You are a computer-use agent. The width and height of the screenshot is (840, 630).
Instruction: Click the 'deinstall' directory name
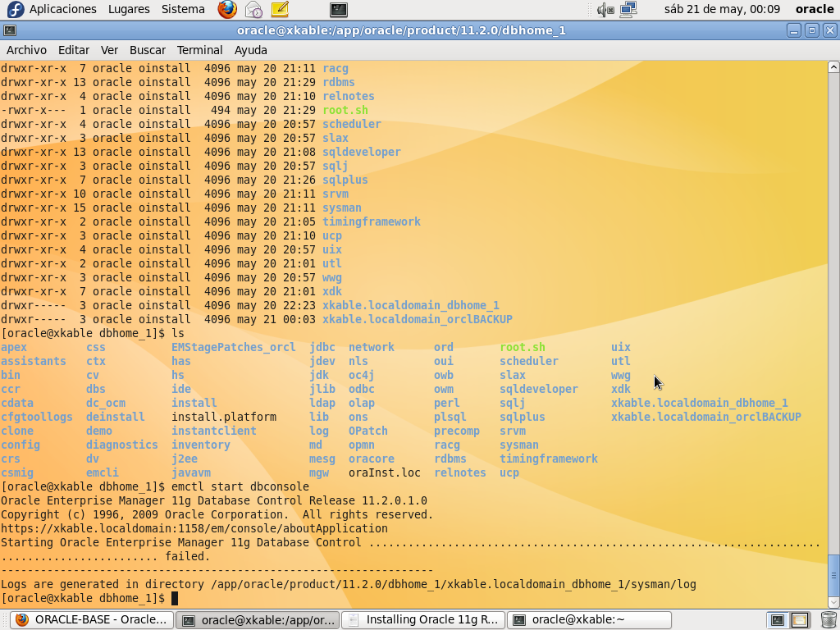[115, 417]
